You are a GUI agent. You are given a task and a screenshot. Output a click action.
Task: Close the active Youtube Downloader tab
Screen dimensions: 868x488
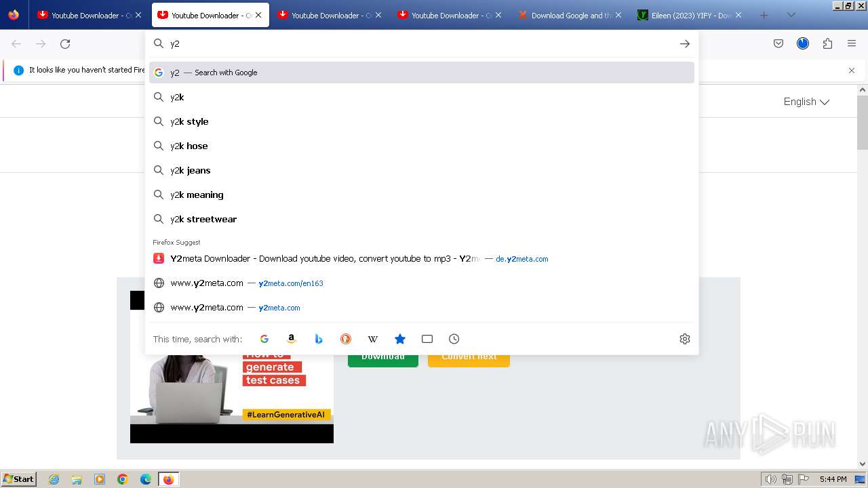[258, 15]
